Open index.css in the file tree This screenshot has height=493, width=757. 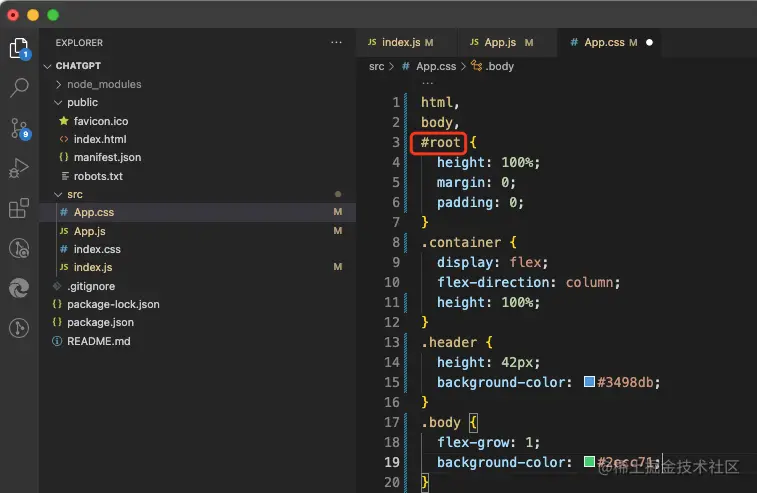click(x=97, y=249)
